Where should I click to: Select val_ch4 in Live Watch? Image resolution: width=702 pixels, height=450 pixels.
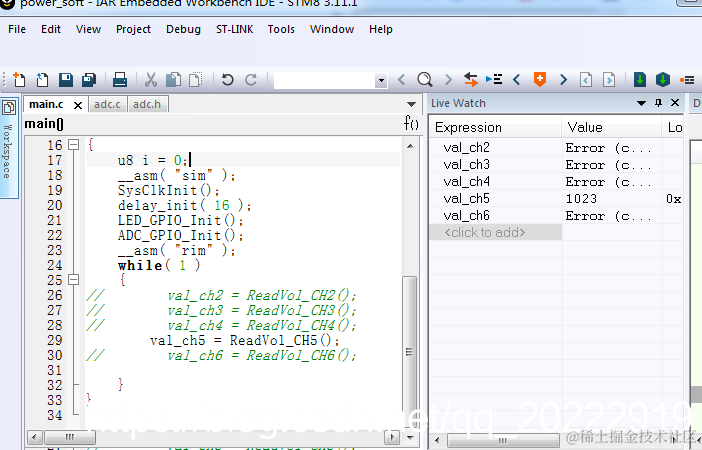(467, 181)
